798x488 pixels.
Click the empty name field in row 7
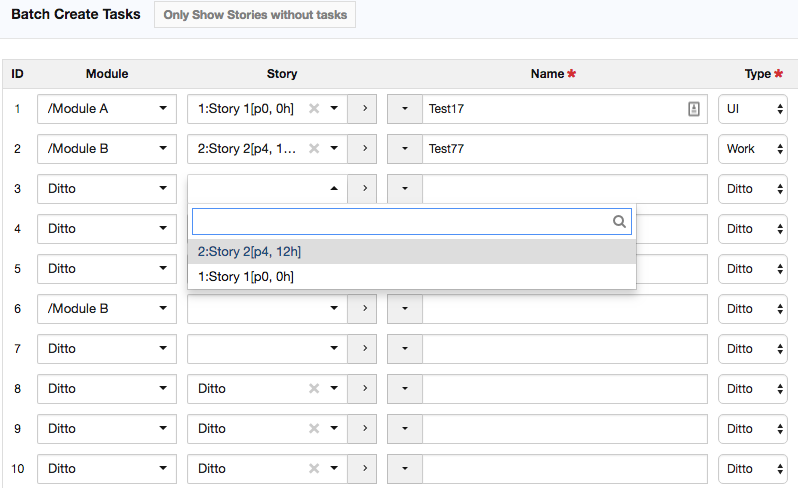564,349
